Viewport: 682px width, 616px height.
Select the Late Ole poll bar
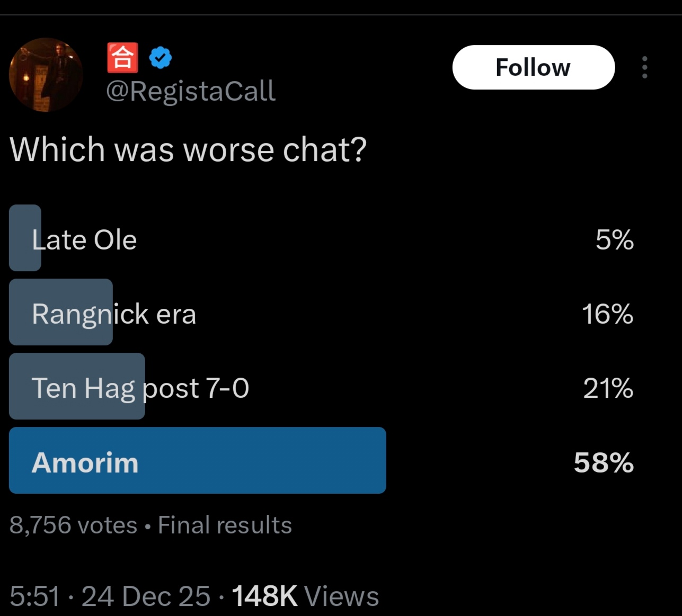25,238
